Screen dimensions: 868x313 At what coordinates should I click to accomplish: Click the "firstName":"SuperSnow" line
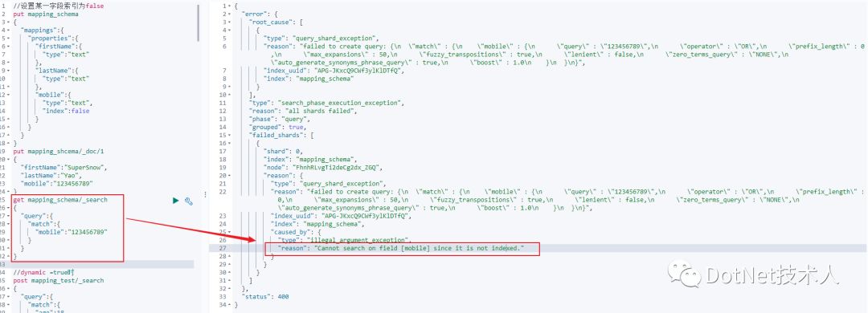[63, 167]
